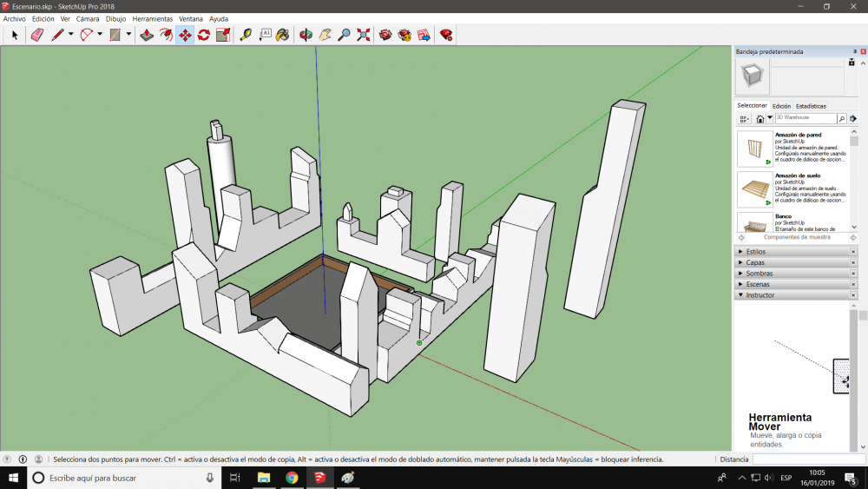This screenshot has width=868, height=489.
Task: Collapse the Instructor panel
Action: [759, 295]
